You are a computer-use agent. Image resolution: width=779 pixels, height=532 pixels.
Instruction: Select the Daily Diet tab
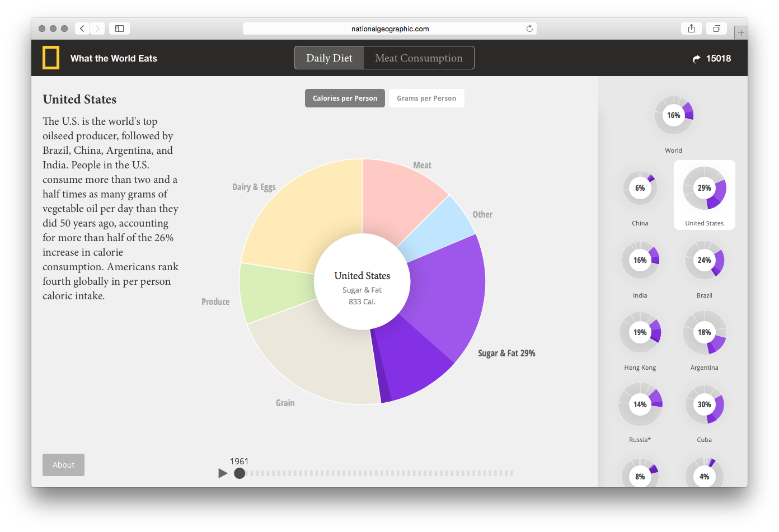point(329,58)
